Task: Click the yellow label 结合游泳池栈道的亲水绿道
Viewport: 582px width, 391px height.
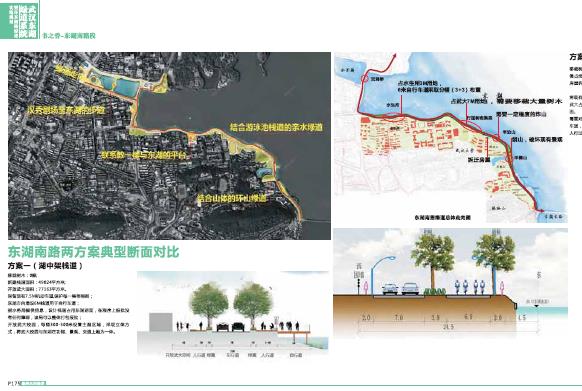Action: pyautogui.click(x=276, y=127)
